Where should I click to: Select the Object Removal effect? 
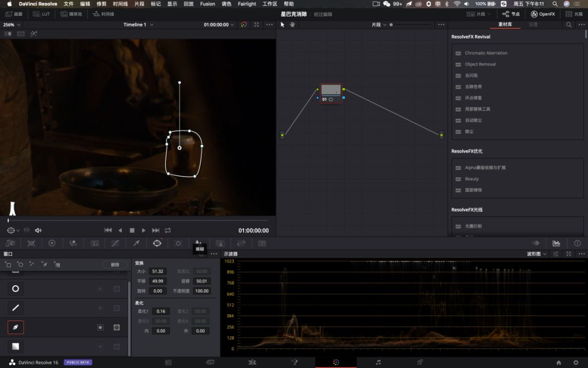480,64
